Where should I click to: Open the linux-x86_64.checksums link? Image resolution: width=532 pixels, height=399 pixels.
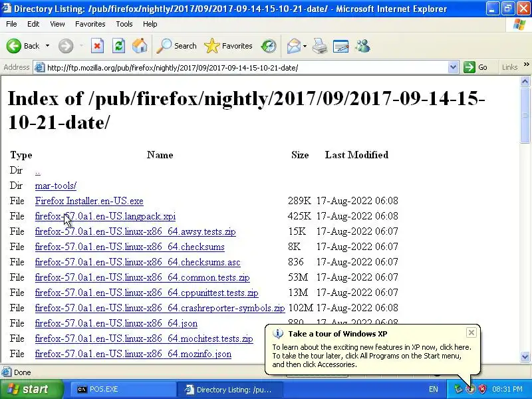130,247
